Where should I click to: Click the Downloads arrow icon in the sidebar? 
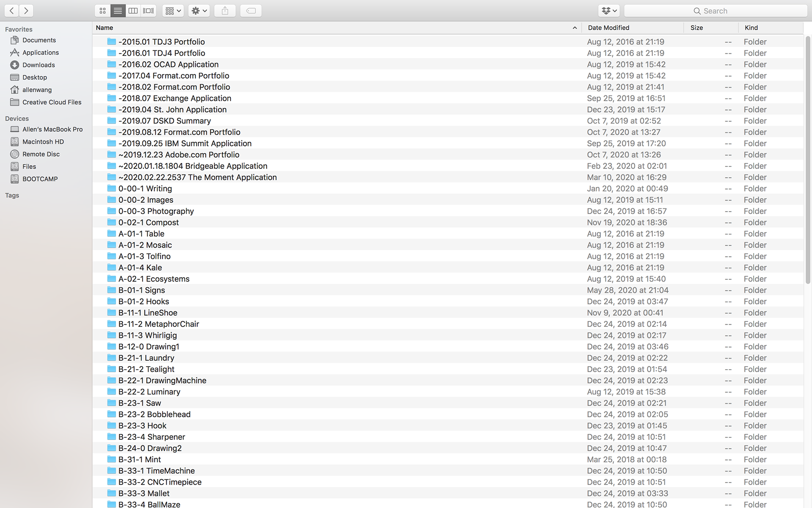click(x=14, y=65)
